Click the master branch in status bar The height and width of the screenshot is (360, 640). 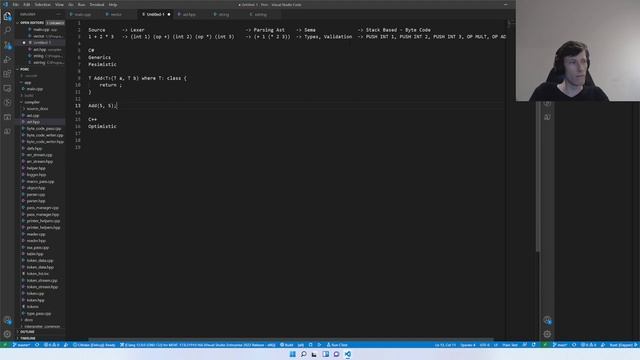[x=21, y=345]
